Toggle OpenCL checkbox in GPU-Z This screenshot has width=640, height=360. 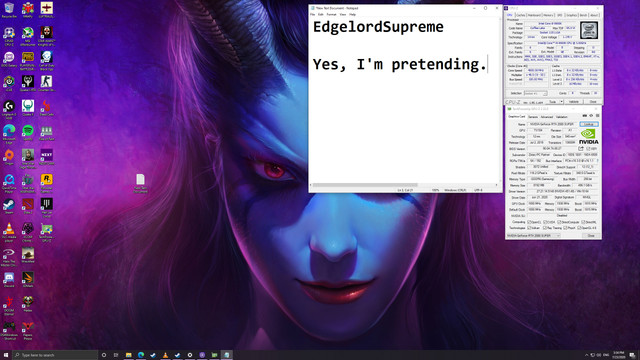coord(529,222)
